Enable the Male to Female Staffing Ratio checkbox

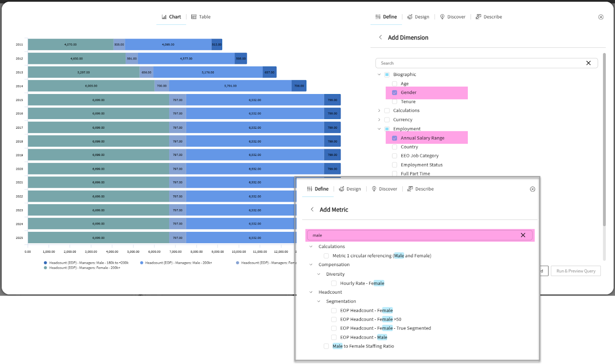click(x=326, y=346)
